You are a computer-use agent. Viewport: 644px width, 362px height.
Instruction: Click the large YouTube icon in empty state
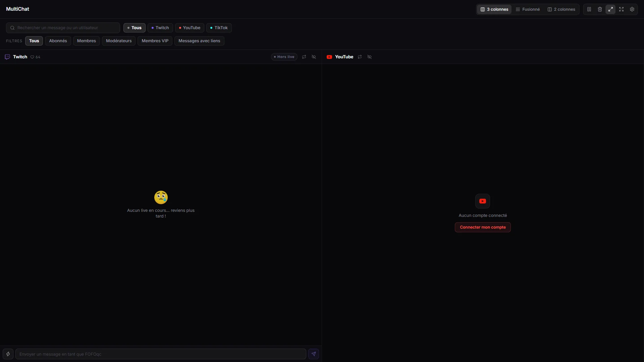483,201
